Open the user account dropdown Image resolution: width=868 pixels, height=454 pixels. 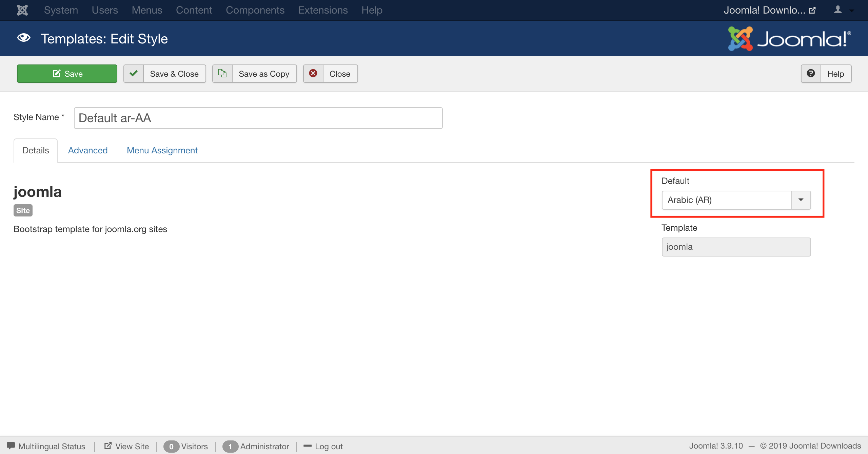(x=844, y=10)
